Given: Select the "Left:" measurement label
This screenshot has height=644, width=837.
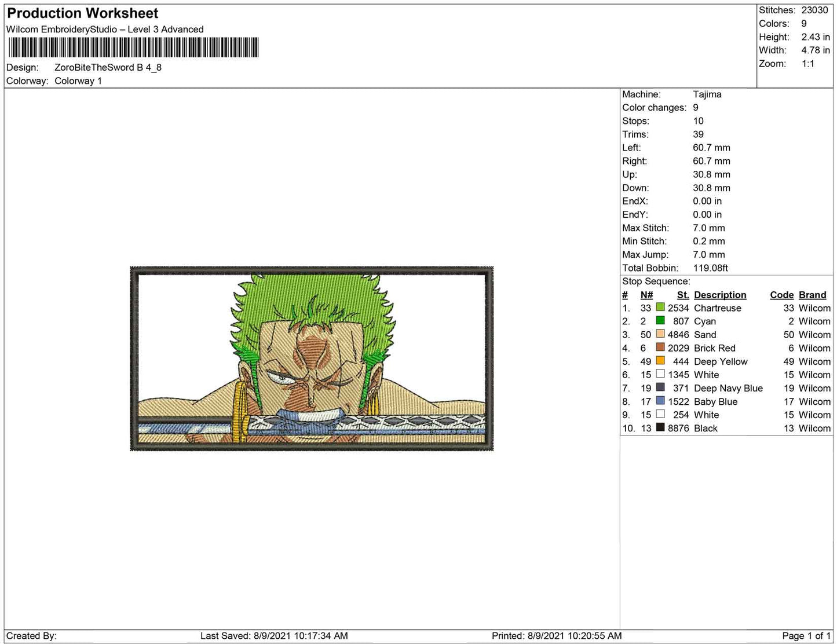Looking at the screenshot, I should 631,148.
